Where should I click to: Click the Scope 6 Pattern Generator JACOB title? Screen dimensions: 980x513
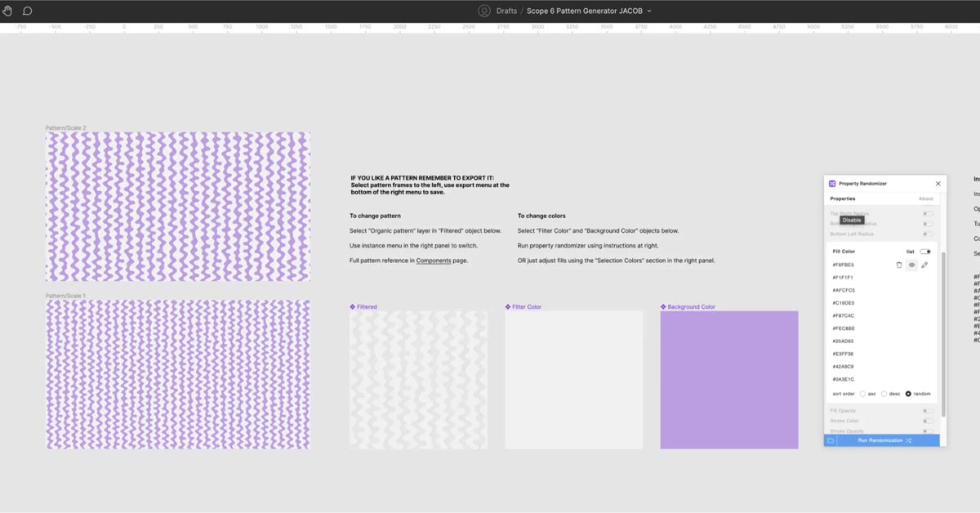[x=584, y=11]
